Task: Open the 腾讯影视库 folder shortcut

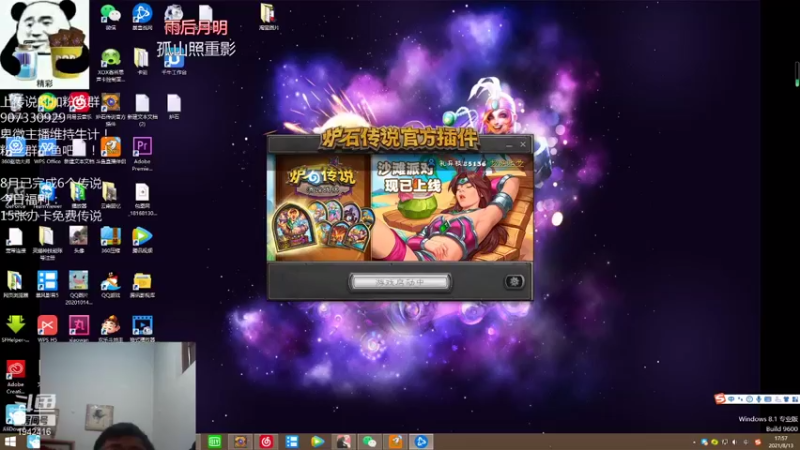Action: click(142, 284)
